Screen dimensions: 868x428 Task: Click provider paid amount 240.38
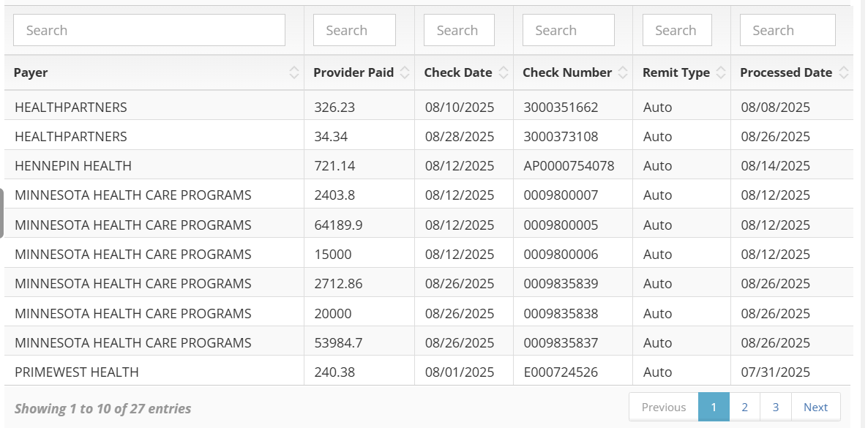334,372
